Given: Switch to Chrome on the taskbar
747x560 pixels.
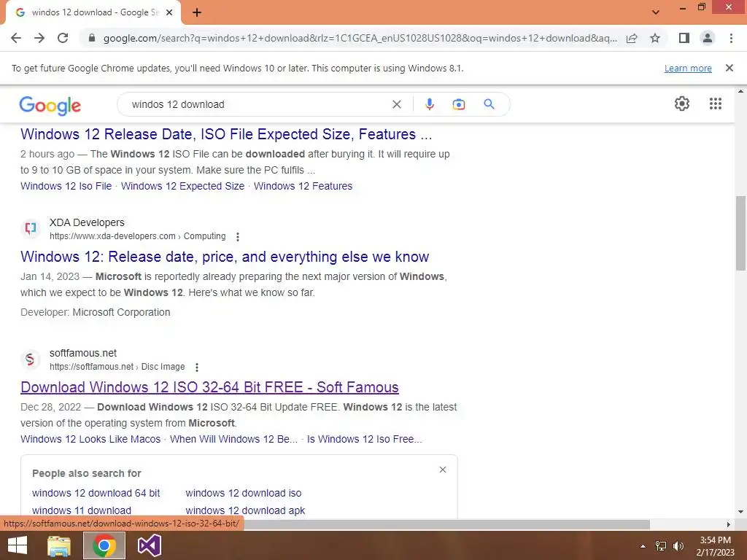Looking at the screenshot, I should coord(104,545).
